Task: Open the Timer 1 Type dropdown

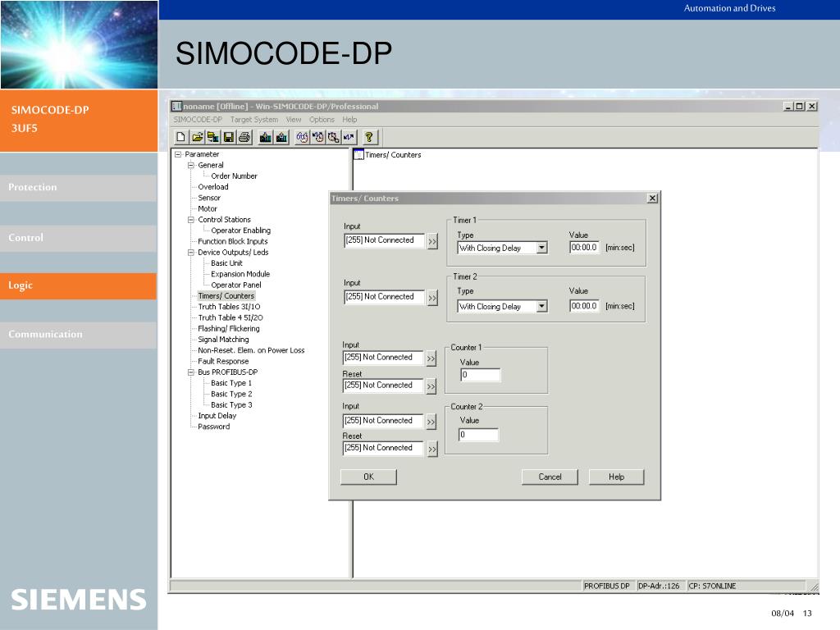Action: tap(541, 248)
